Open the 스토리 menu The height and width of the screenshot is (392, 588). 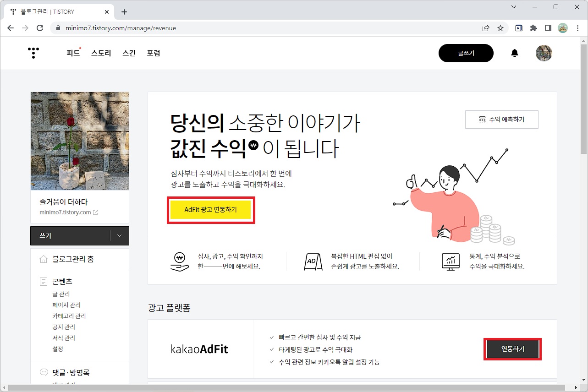(x=101, y=53)
